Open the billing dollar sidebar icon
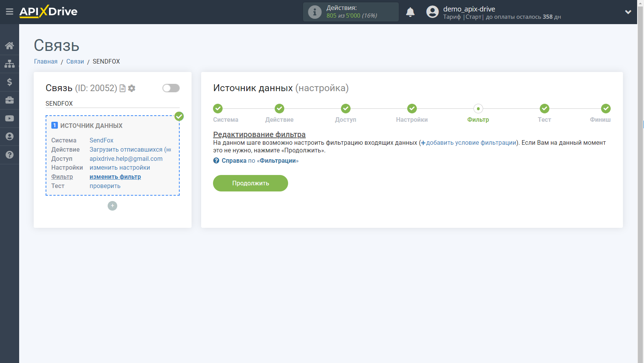Screen dimensions: 644x363 (10, 82)
